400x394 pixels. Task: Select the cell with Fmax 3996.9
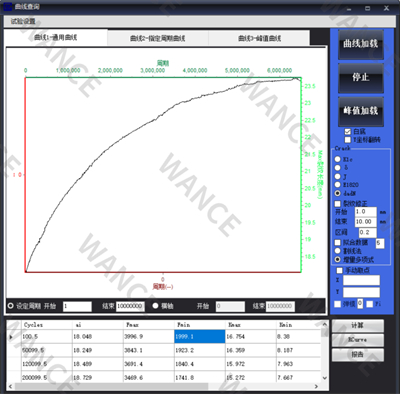point(149,337)
